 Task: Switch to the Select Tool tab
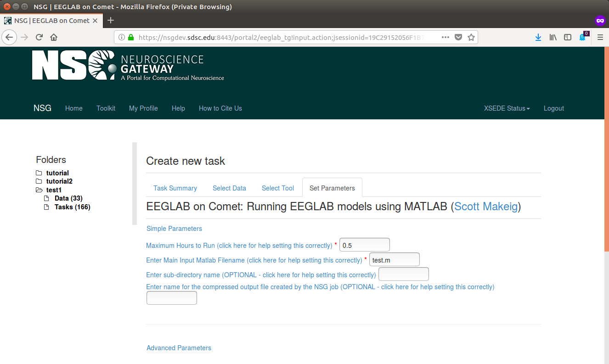(278, 188)
